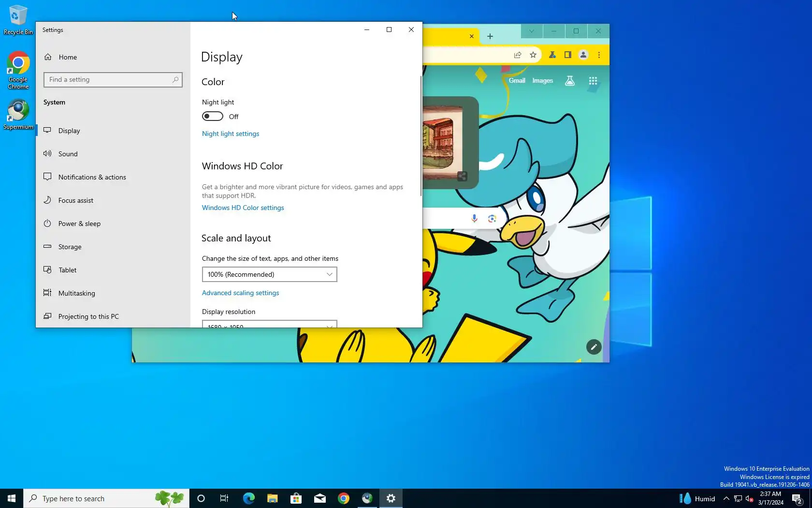Click the search magnifier icon in Find a setting

click(x=175, y=79)
